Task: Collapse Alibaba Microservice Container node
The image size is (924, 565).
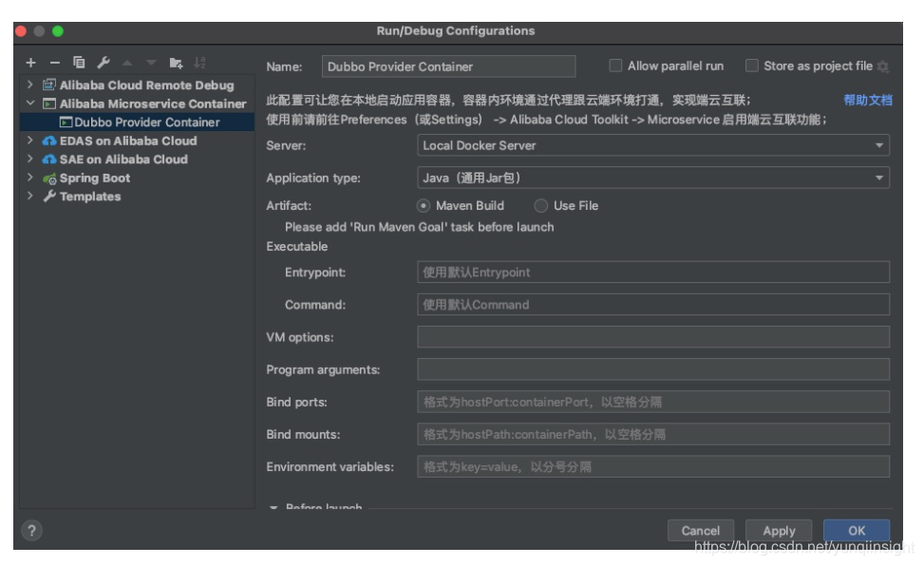Action: pos(30,104)
